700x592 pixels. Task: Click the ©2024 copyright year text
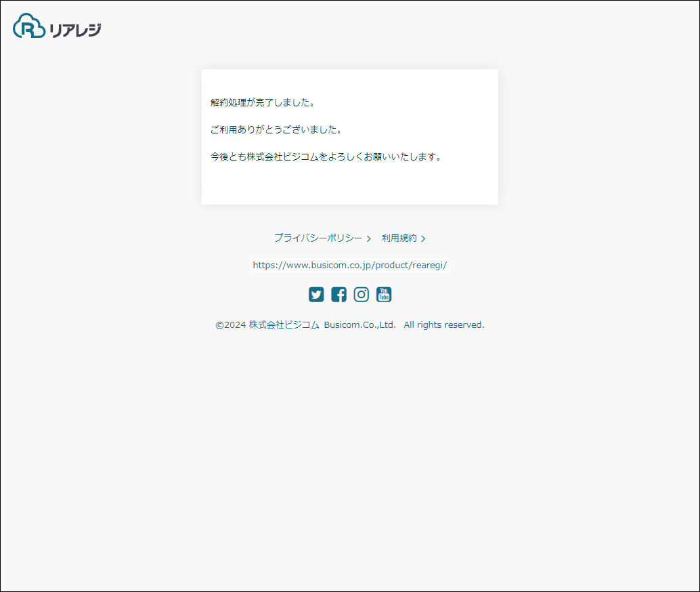coord(231,325)
